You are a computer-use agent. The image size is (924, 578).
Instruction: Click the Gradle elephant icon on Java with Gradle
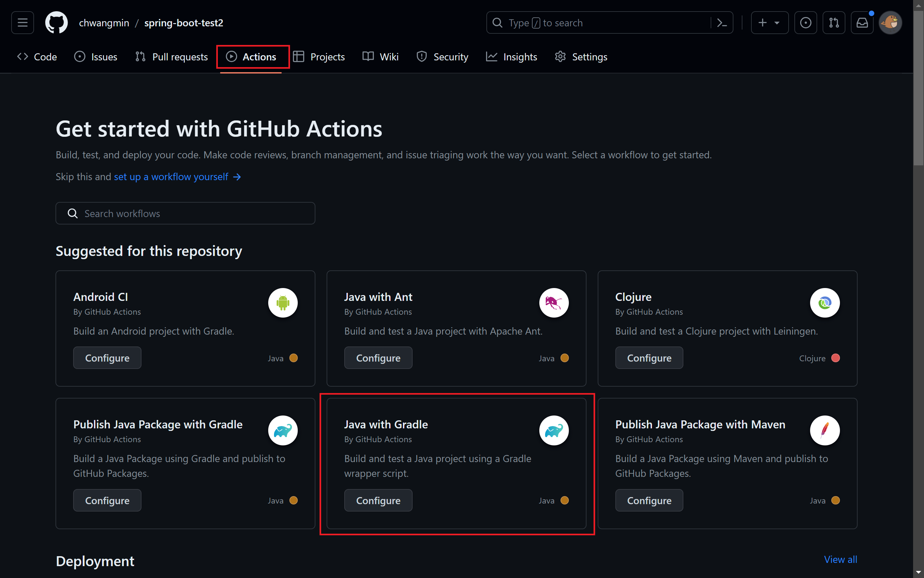point(554,430)
